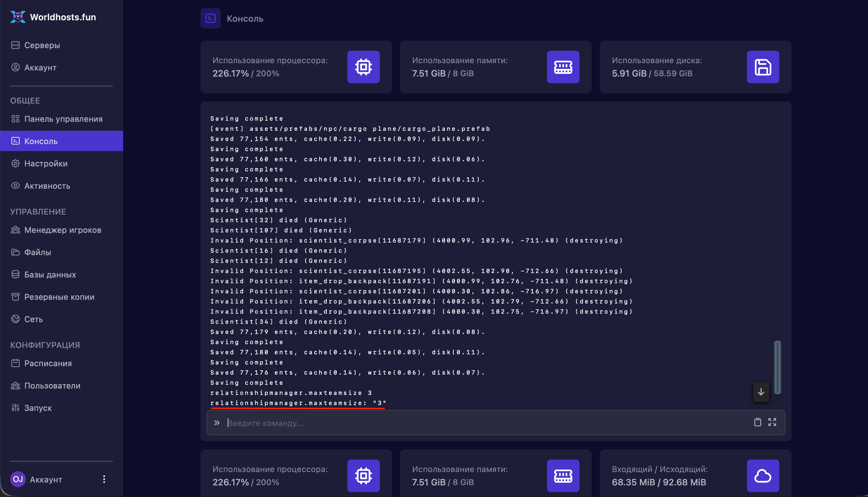The width and height of the screenshot is (868, 497).
Task: Click the Базы данных database icon
Action: [15, 274]
